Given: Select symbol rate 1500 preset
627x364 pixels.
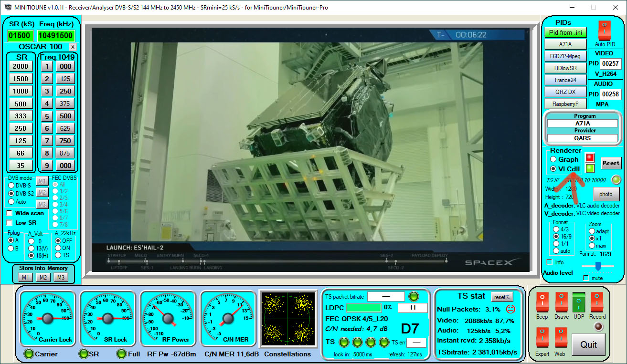Looking at the screenshot, I should point(21,79).
